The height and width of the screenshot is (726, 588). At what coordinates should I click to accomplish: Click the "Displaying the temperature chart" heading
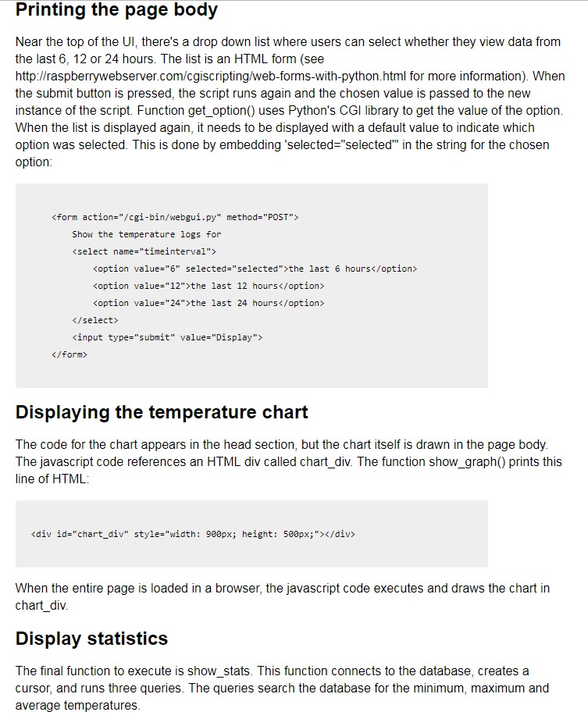click(x=162, y=412)
